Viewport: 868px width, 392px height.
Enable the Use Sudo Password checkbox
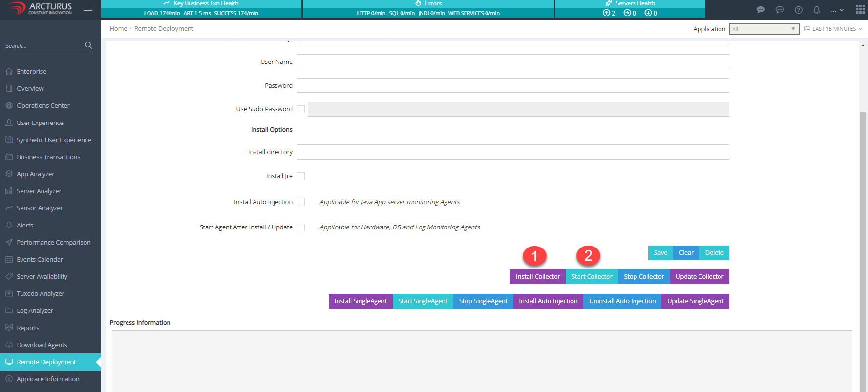click(301, 109)
